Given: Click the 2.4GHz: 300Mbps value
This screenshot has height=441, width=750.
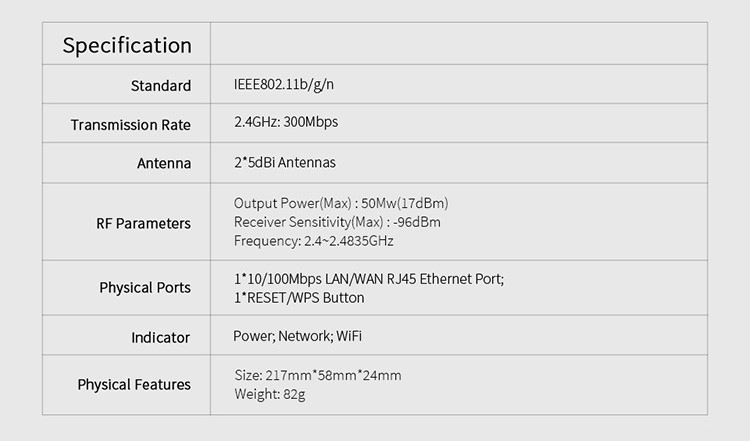Looking at the screenshot, I should (286, 122).
